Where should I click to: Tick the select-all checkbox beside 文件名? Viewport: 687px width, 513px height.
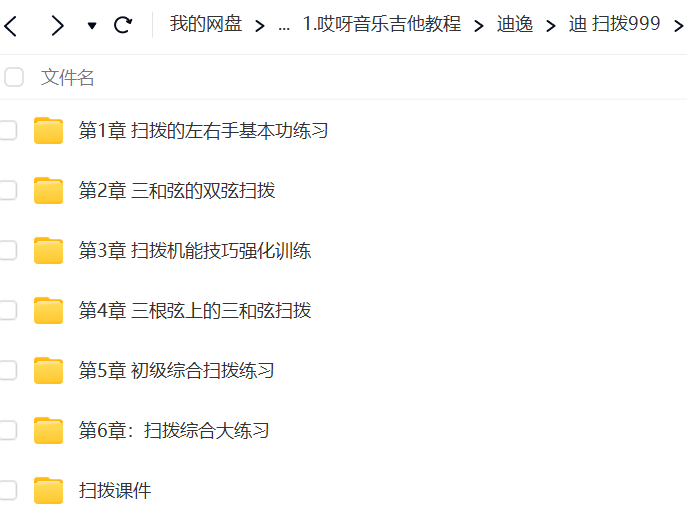14,77
